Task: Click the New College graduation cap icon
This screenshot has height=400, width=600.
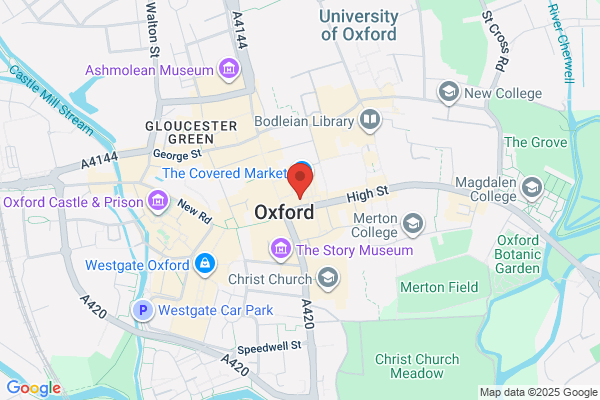Action: 448,92
